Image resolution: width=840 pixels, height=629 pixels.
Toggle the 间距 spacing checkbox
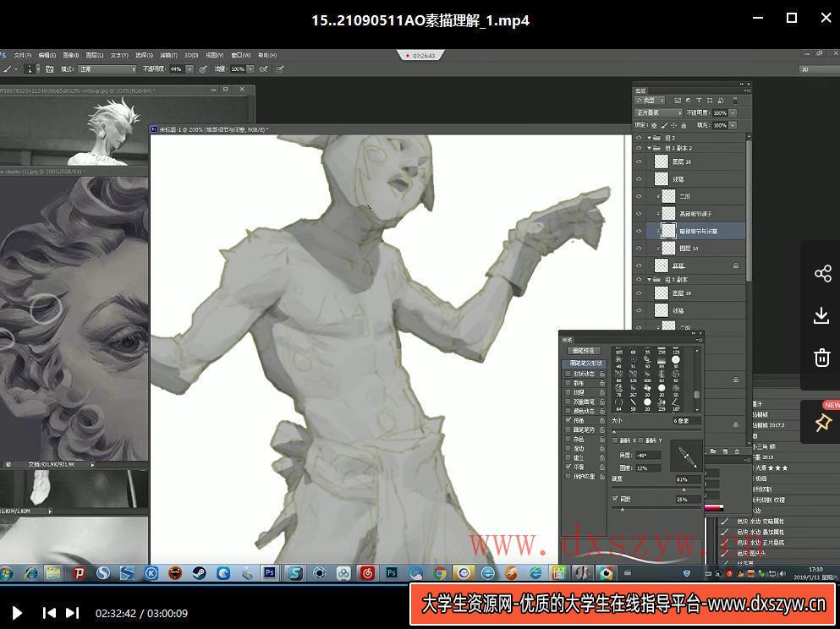coord(615,499)
